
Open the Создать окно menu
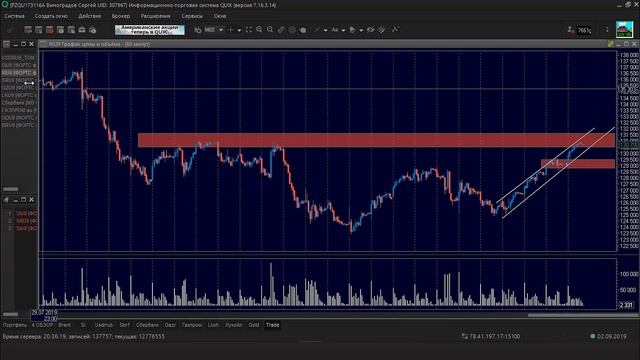pos(51,16)
